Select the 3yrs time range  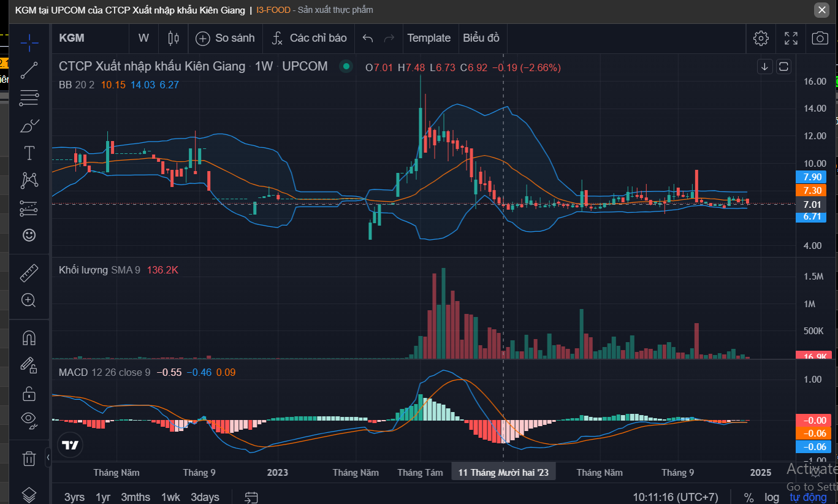[75, 497]
